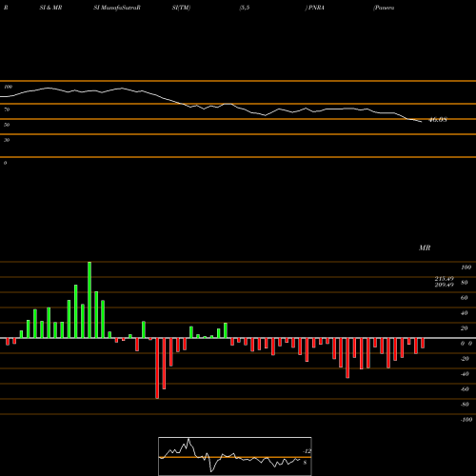Click the RSI current value 46.08

click(438, 120)
